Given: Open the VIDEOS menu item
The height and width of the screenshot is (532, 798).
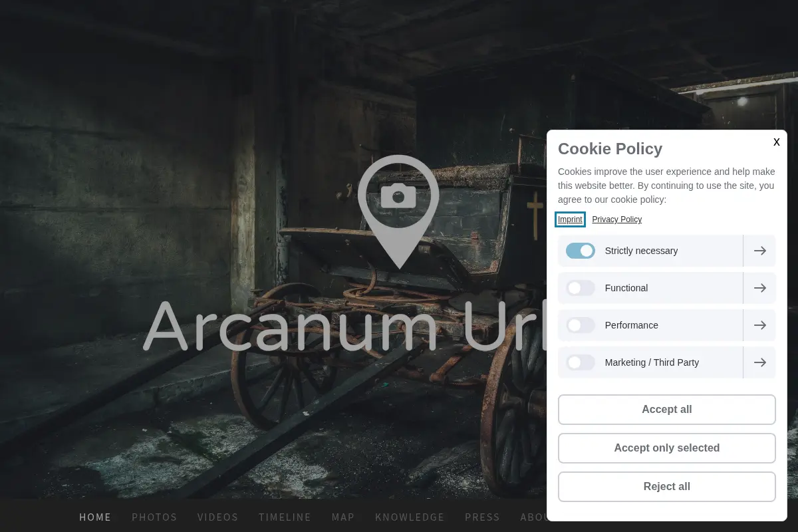Looking at the screenshot, I should tap(218, 517).
